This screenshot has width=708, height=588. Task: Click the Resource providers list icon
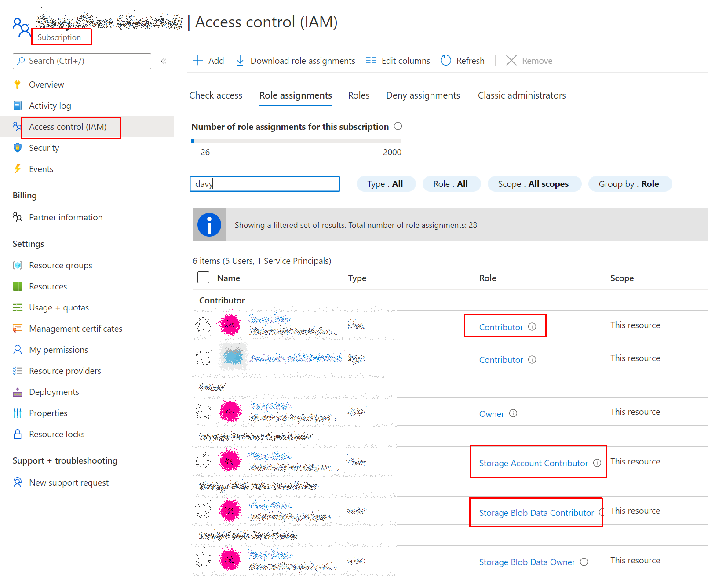click(x=18, y=371)
